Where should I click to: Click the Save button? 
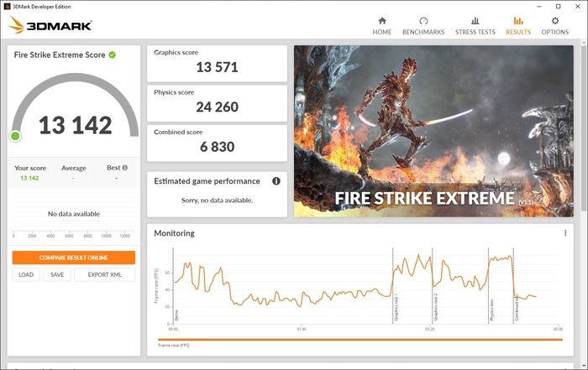[56, 274]
